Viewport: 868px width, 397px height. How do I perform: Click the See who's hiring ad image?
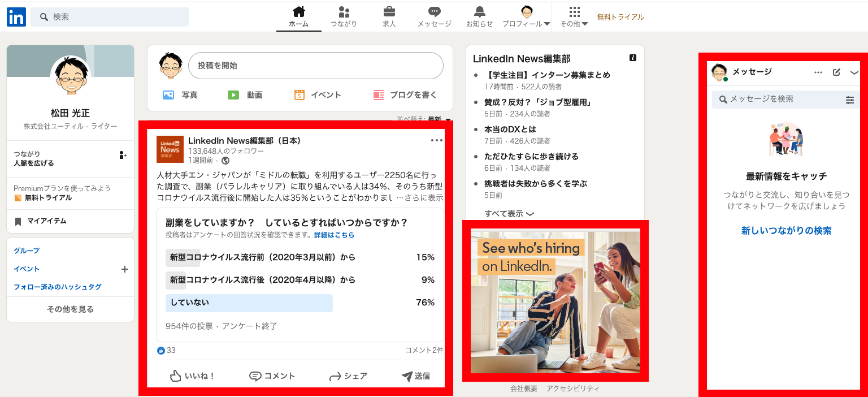pos(555,301)
